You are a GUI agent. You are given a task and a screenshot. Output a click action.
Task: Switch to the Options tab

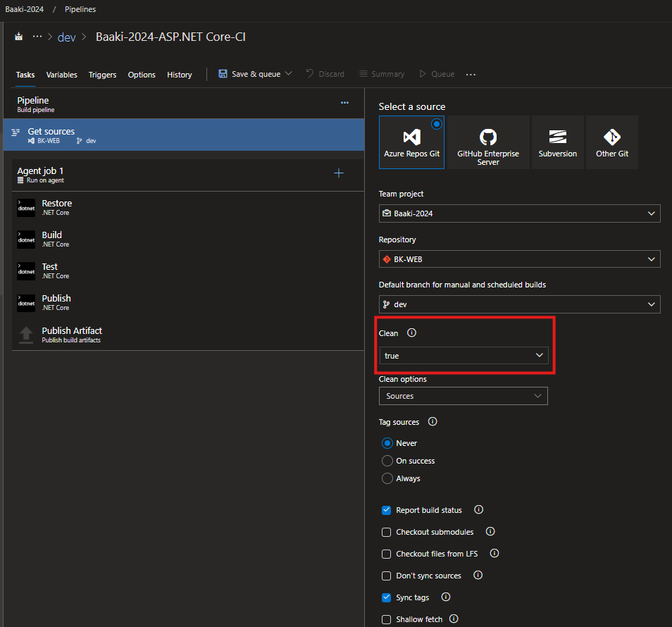(142, 75)
